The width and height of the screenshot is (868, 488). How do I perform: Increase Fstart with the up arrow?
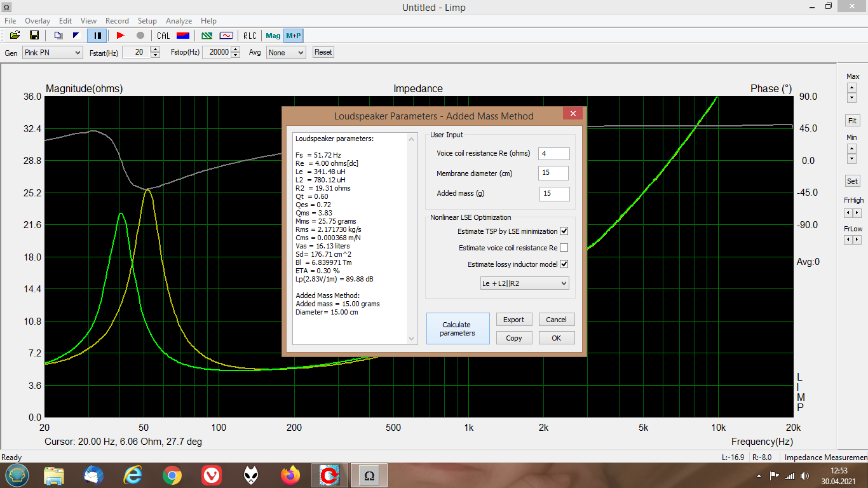(x=156, y=50)
